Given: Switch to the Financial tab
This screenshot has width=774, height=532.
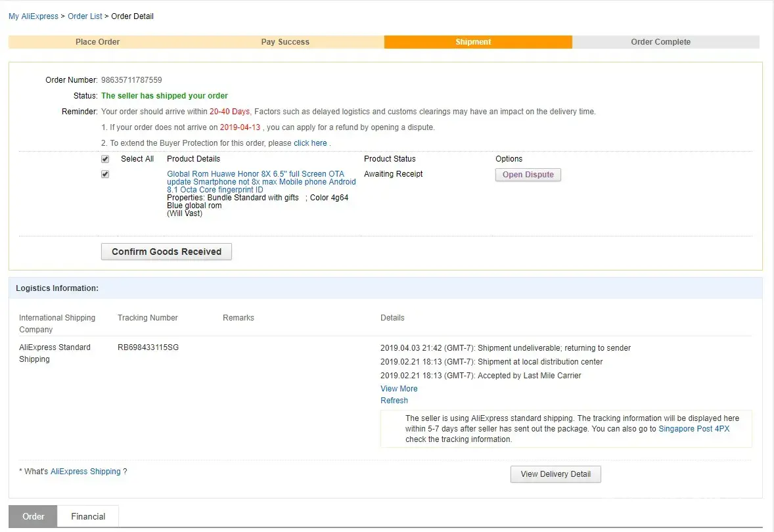Looking at the screenshot, I should [x=88, y=516].
